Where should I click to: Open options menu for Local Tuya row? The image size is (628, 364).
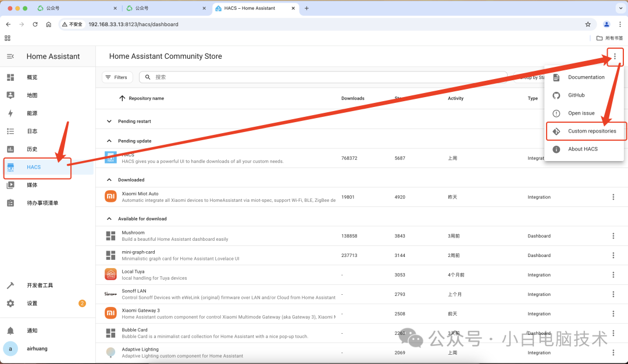[x=613, y=274]
